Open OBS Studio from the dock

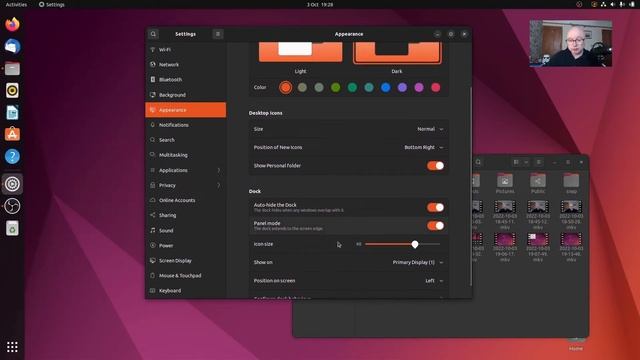12,206
